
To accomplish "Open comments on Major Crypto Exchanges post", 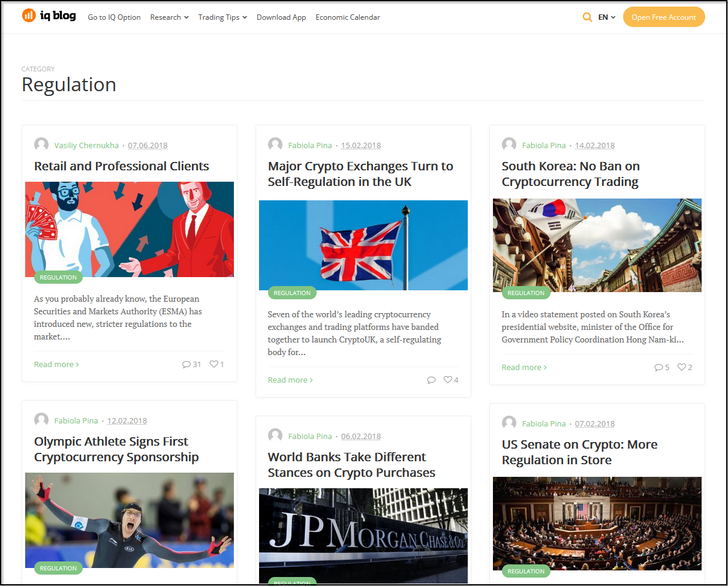I will pyautogui.click(x=431, y=380).
